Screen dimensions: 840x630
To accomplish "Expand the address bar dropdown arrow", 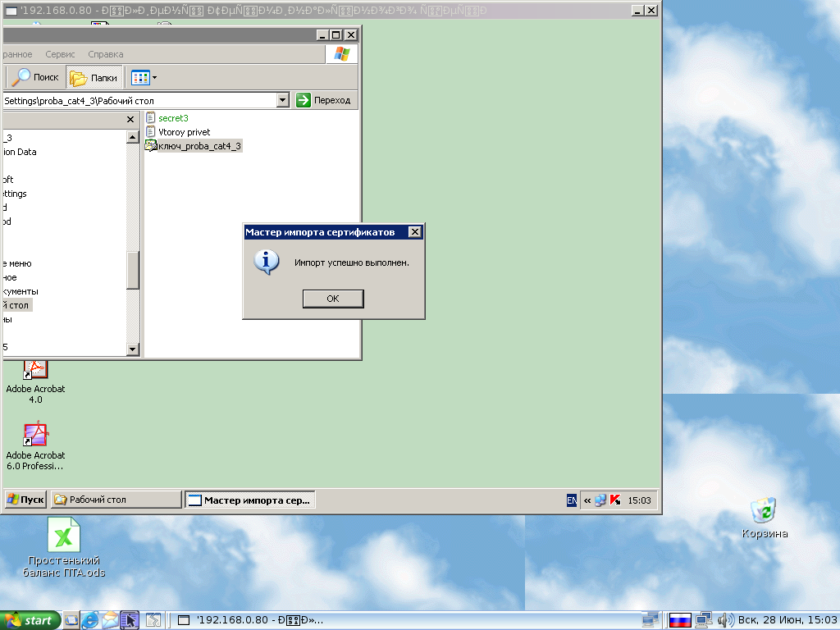I will [x=283, y=100].
